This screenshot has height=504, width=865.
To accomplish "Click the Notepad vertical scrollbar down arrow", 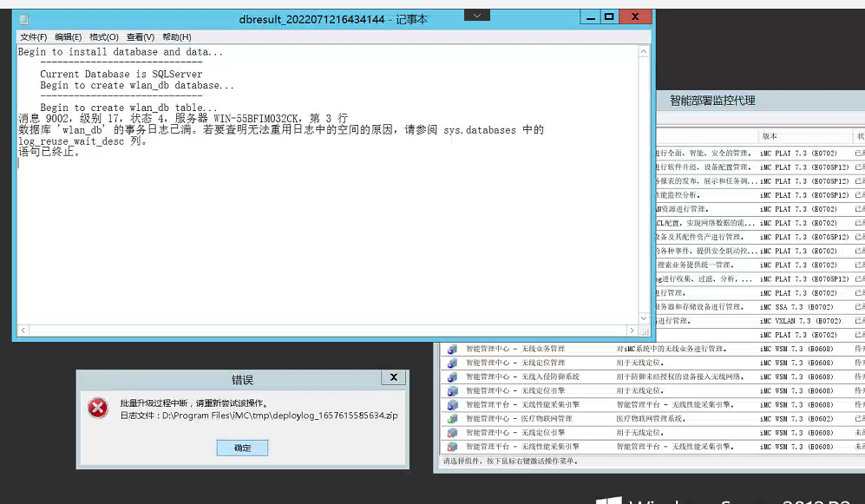I will 644,318.
